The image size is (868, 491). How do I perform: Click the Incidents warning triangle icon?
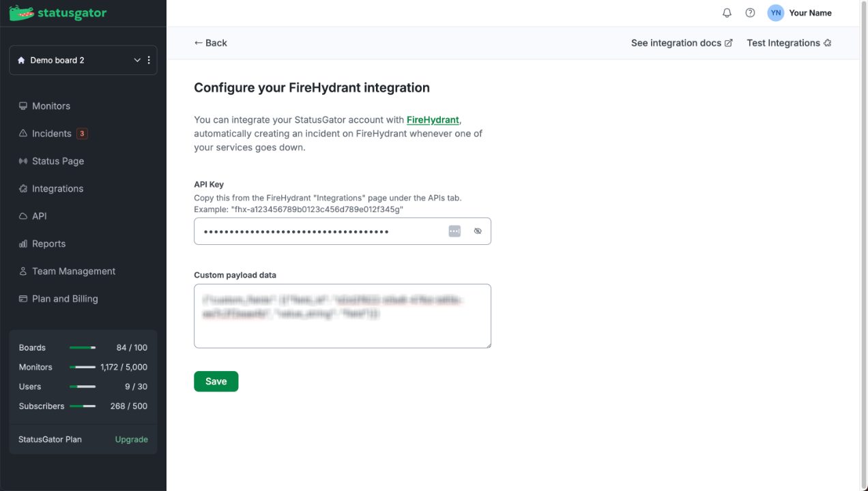coord(23,134)
